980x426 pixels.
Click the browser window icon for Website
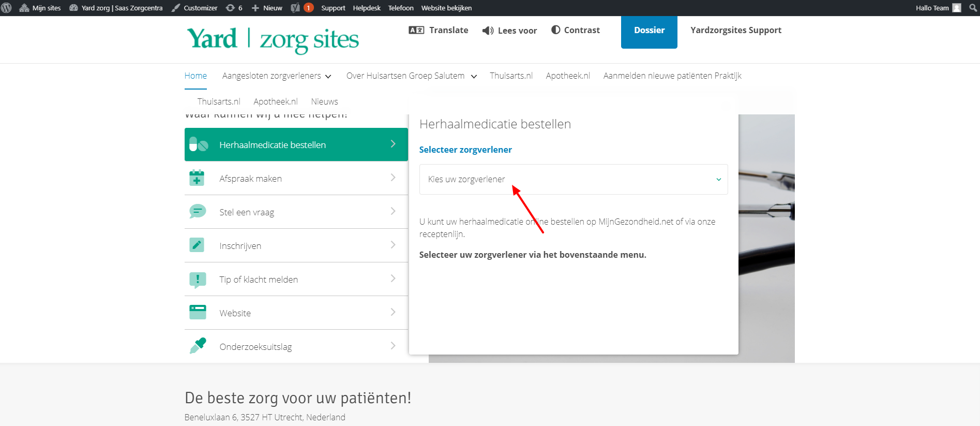198,312
